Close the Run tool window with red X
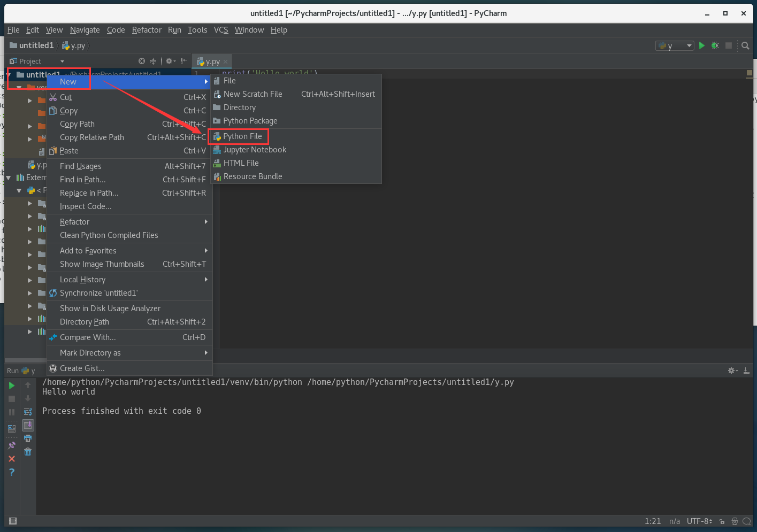757x532 pixels. click(x=11, y=458)
